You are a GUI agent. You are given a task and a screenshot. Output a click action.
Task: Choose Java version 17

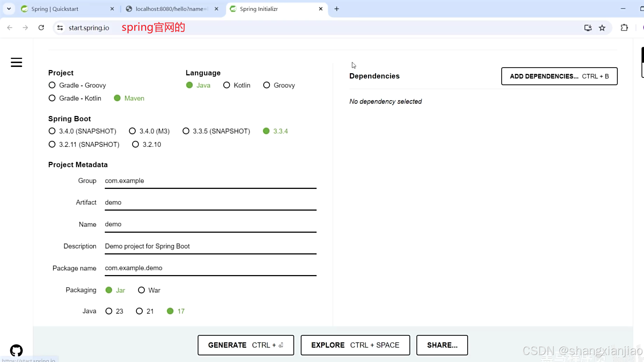point(176,311)
